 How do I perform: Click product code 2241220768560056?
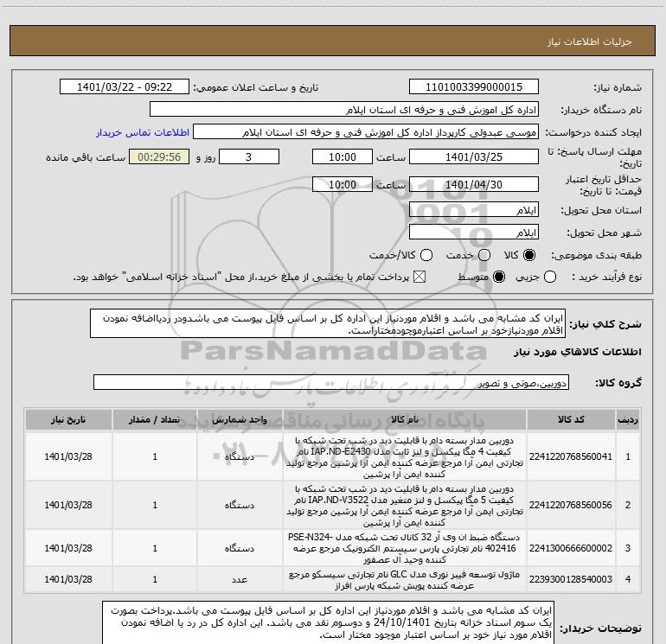571,505
